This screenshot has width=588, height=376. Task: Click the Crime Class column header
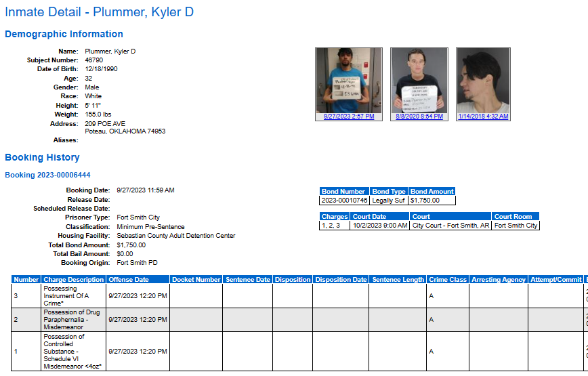[448, 280]
